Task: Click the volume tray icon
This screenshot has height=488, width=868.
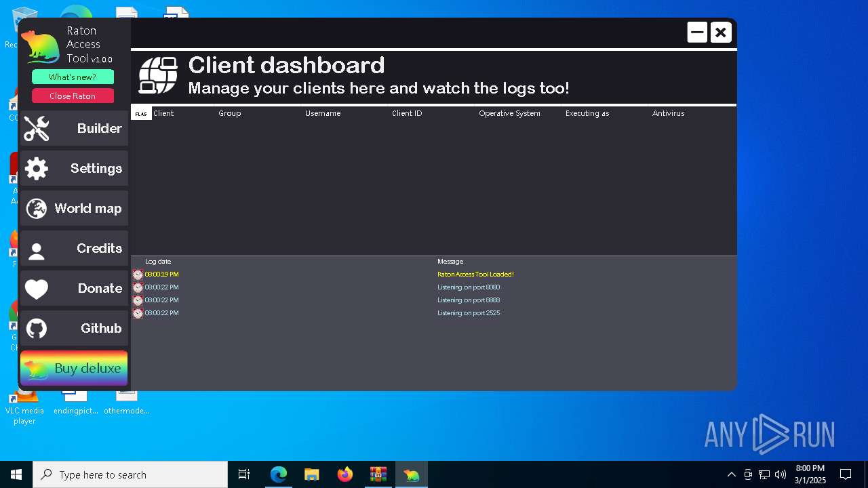Action: 781,474
